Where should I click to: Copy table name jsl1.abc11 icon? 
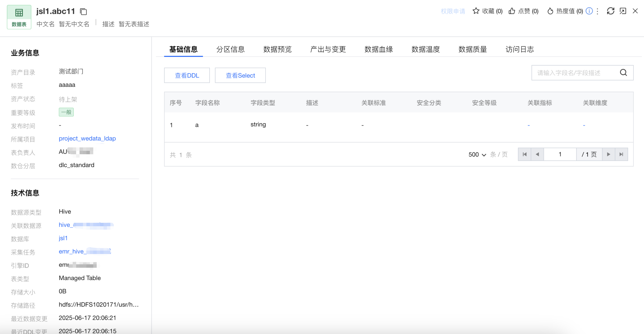tap(83, 11)
